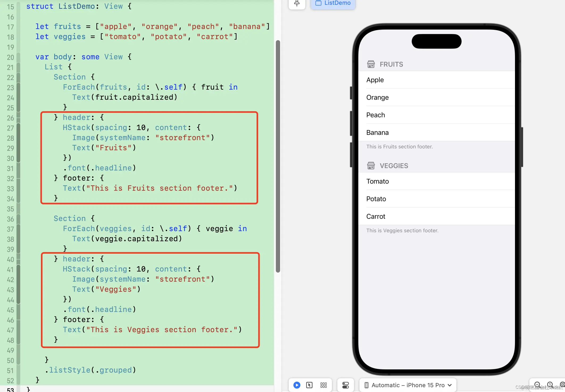The image size is (565, 392).
Task: Click line number 22 in gutter
Action: (x=10, y=77)
